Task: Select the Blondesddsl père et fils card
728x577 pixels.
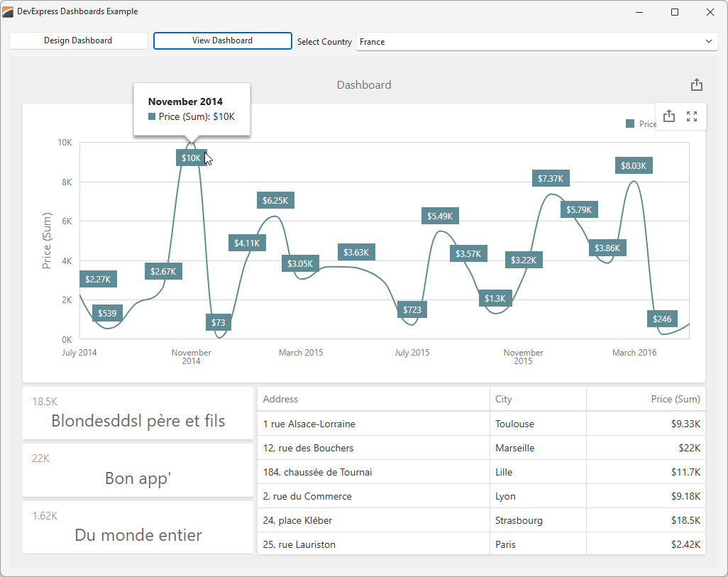Action: point(137,413)
